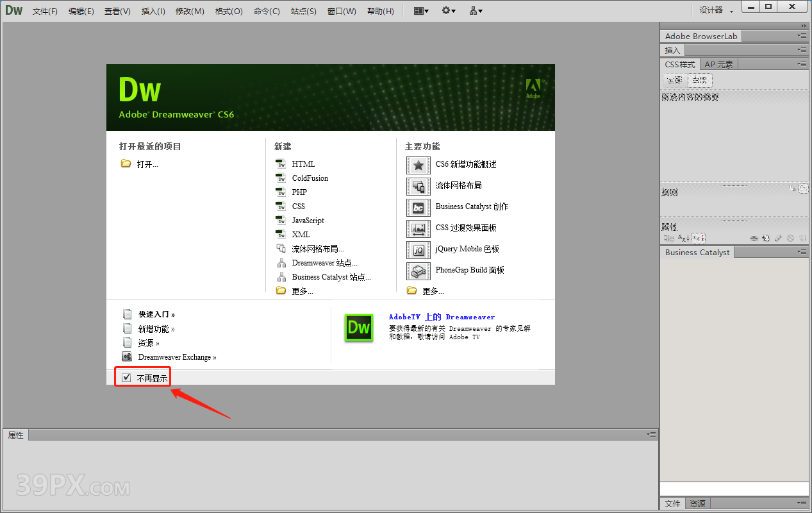Open the CSS样式 panel options menu
Viewport: 812px width, 513px height.
(x=802, y=64)
